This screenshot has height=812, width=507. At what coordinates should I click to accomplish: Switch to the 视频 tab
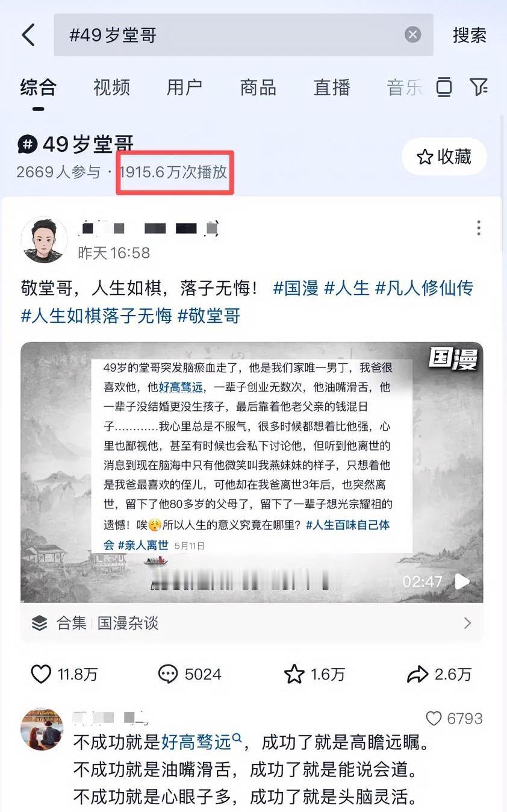pos(111,87)
